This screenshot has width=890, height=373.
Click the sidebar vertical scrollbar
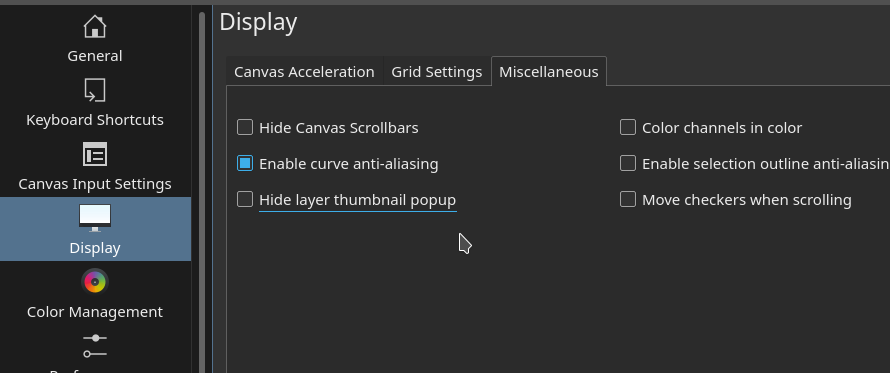coord(201,192)
